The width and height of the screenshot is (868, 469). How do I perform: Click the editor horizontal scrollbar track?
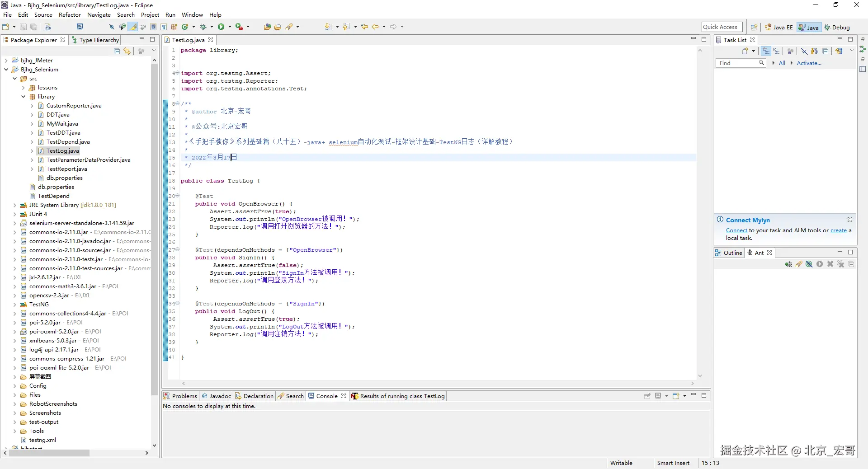(x=439, y=384)
